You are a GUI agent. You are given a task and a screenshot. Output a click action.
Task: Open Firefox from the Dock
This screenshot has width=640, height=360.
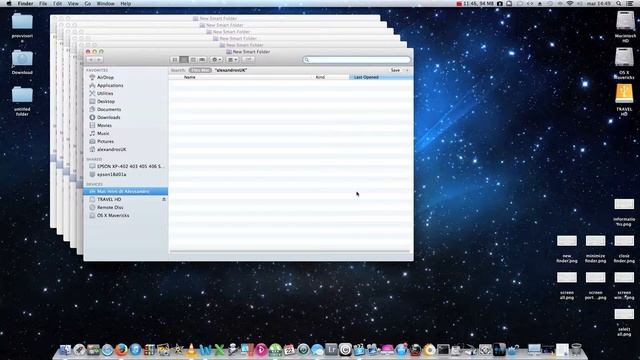coord(121,350)
